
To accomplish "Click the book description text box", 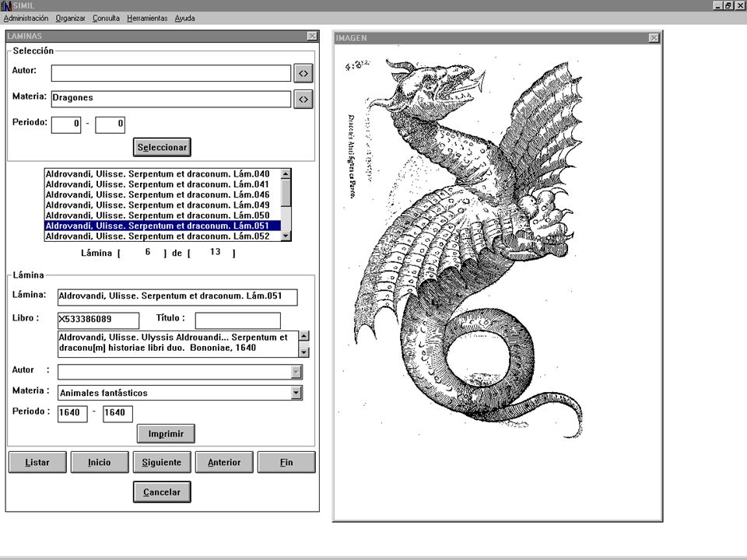I will coord(177,343).
